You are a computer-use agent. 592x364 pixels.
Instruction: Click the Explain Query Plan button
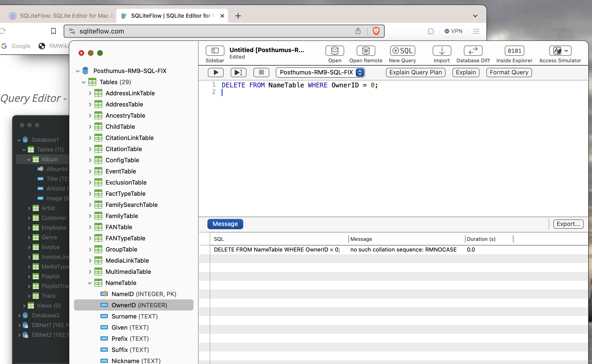tap(415, 73)
